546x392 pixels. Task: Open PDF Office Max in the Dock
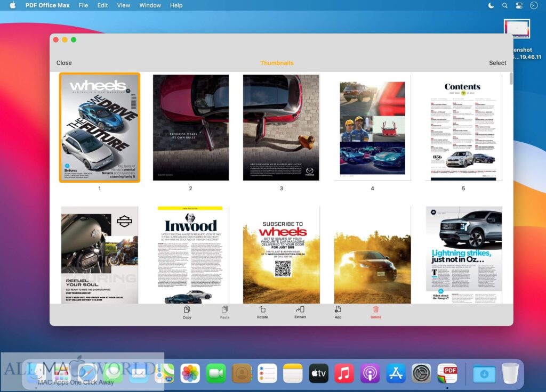[x=447, y=373]
